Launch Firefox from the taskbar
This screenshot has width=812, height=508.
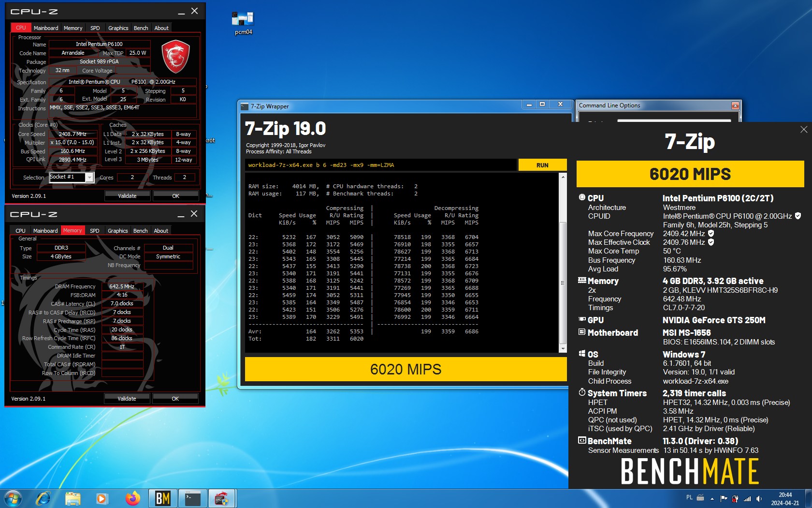pyautogui.click(x=132, y=498)
